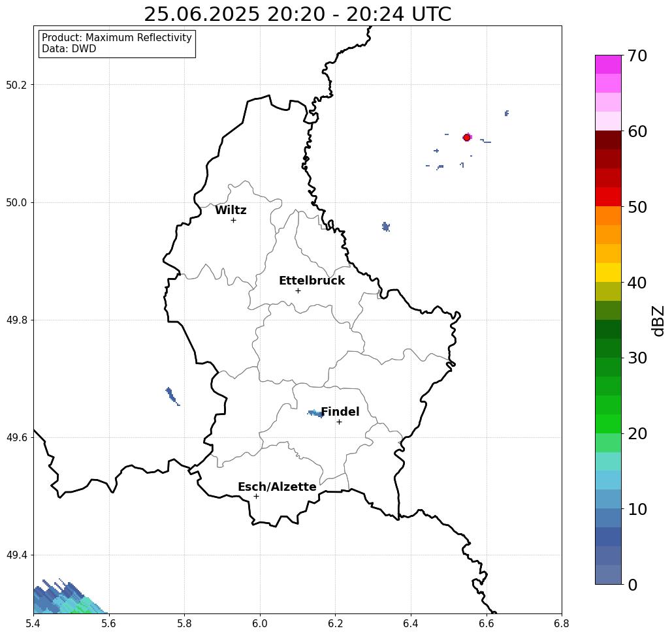672x635 pixels.
Task: Click the elongated blue echo west of Luxembourg border
Action: point(172,396)
